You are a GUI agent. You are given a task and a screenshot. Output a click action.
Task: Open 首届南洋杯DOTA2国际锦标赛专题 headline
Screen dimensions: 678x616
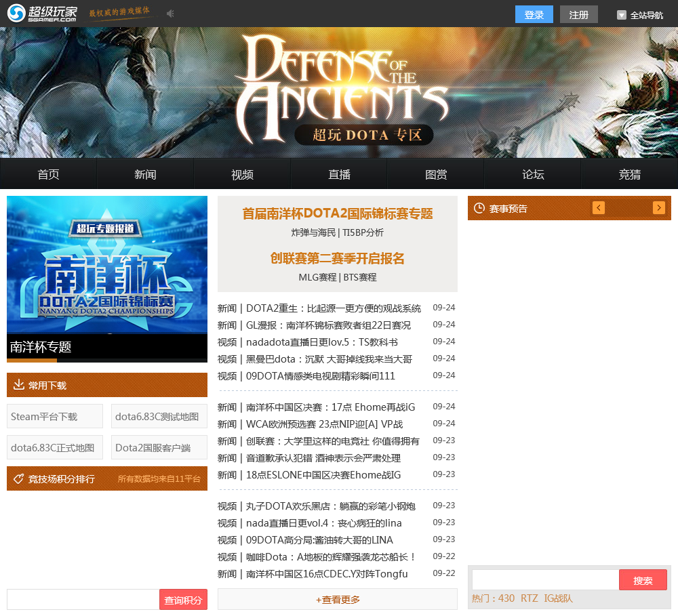[x=337, y=213]
